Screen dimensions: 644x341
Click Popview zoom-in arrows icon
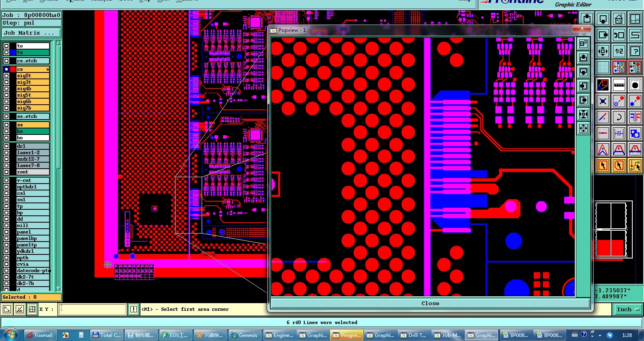tap(583, 114)
